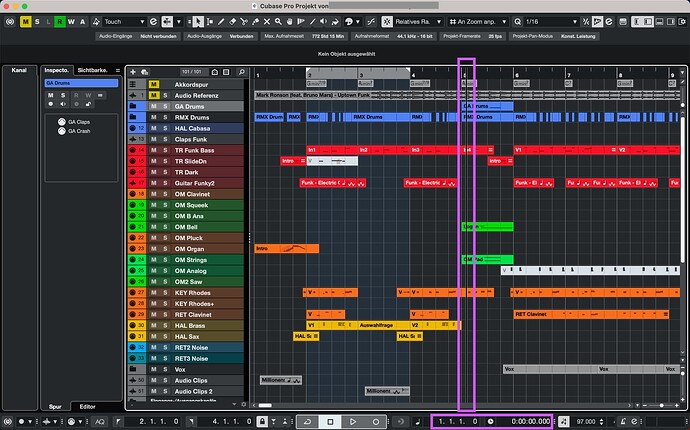Select the Mute X tool
690x430 pixels.
(x=267, y=22)
